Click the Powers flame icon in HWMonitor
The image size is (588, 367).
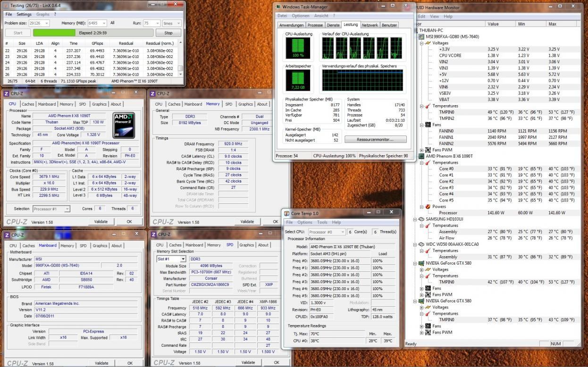pyautogui.click(x=428, y=207)
